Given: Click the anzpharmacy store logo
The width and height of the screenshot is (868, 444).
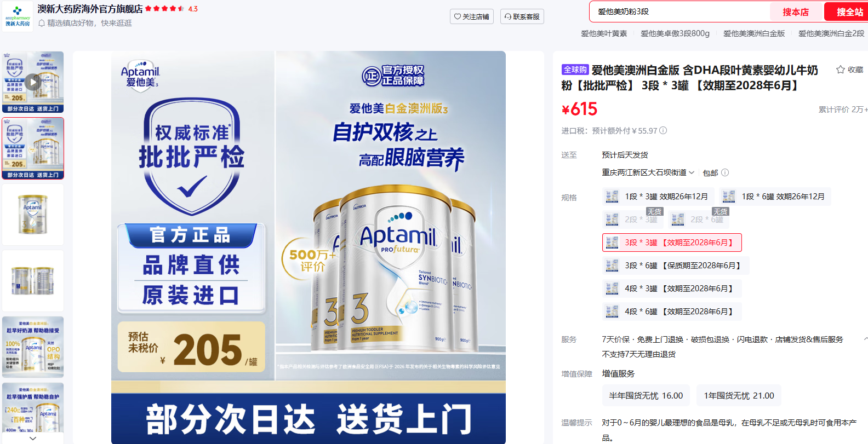Looking at the screenshot, I should 18,16.
